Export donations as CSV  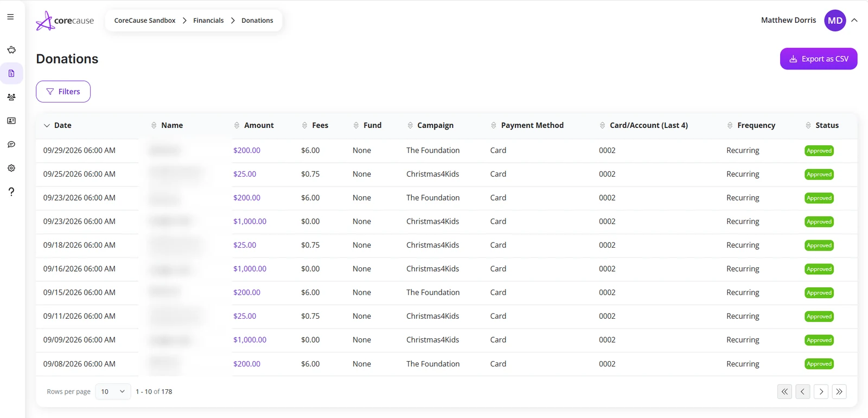click(819, 59)
